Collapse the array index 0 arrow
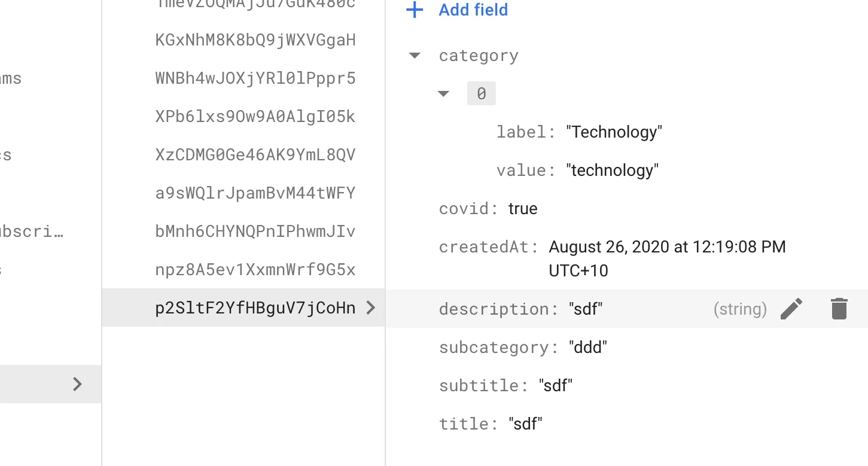 (x=443, y=94)
